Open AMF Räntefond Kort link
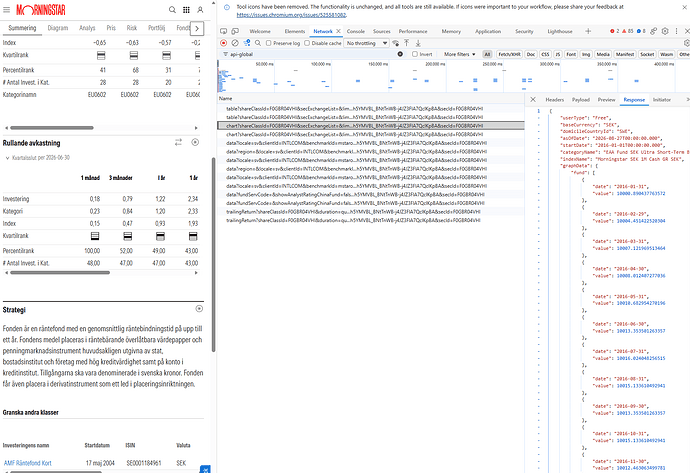 [27, 463]
